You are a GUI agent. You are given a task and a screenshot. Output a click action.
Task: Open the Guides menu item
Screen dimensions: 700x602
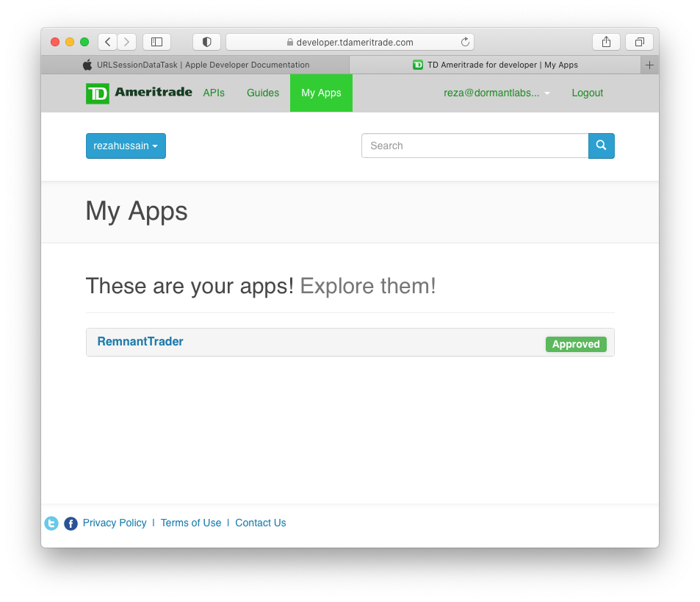click(263, 93)
